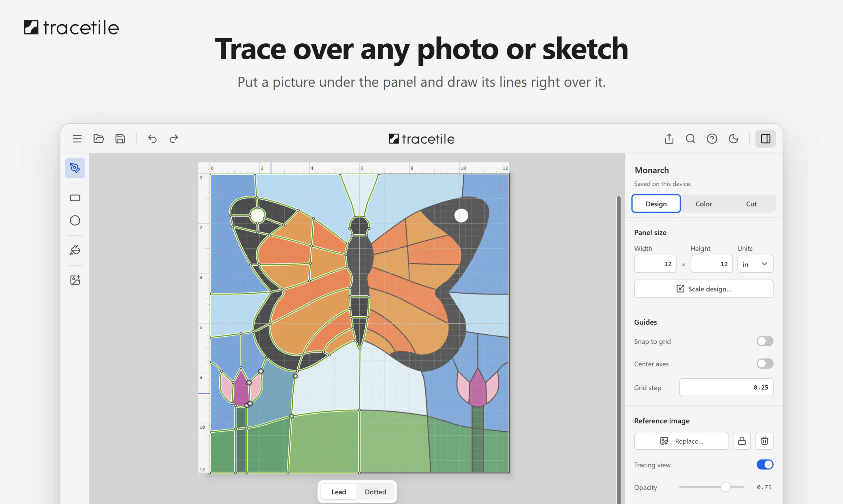Image resolution: width=843 pixels, height=504 pixels.
Task: Click the Width input field
Action: click(655, 264)
